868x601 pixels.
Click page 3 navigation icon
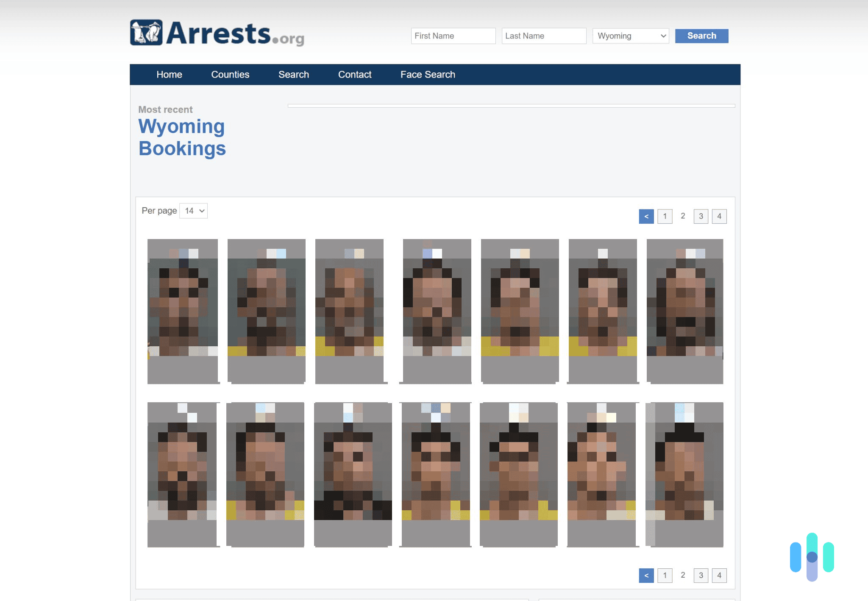pos(701,216)
